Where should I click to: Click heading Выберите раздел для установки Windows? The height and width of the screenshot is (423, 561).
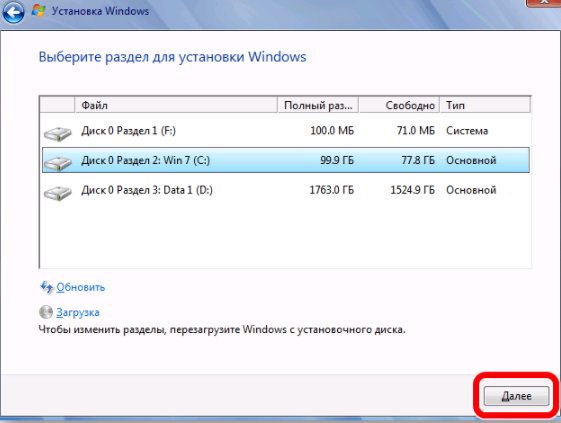coord(172,57)
